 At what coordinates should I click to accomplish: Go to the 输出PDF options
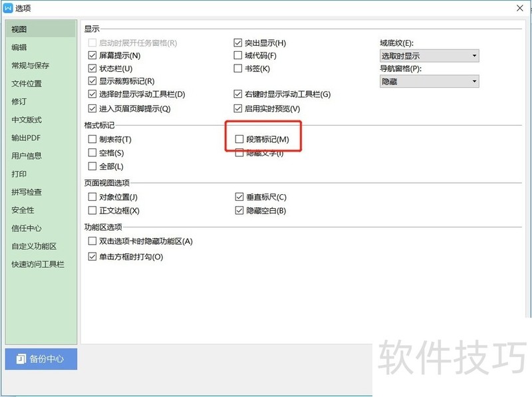pos(26,138)
